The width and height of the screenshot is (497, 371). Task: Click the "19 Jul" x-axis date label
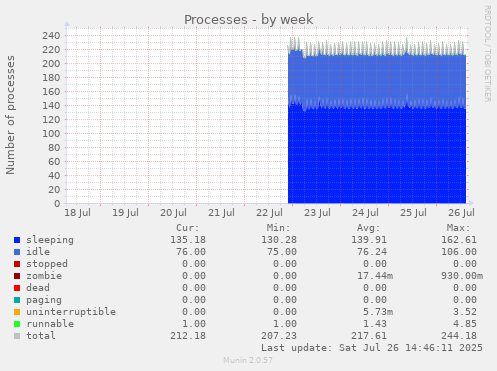click(125, 213)
